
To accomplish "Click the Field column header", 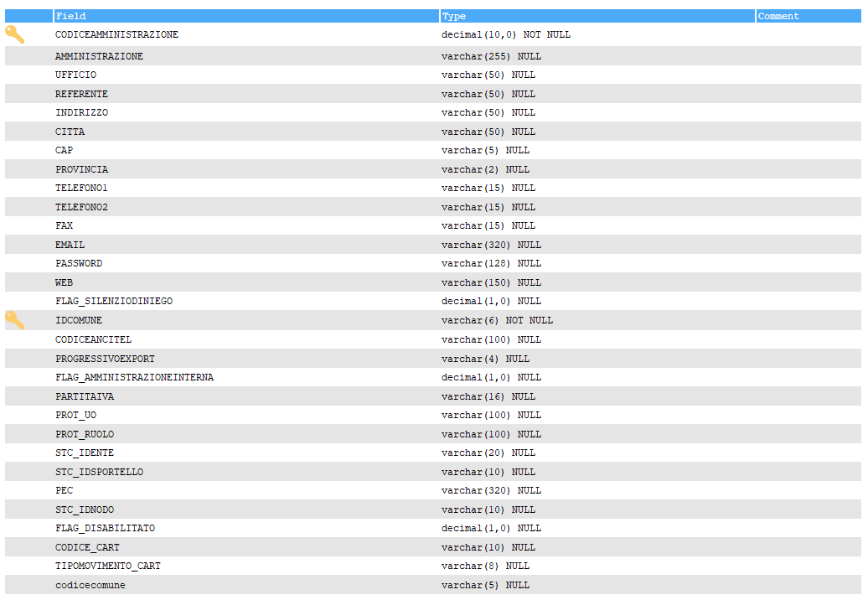I will [x=71, y=16].
